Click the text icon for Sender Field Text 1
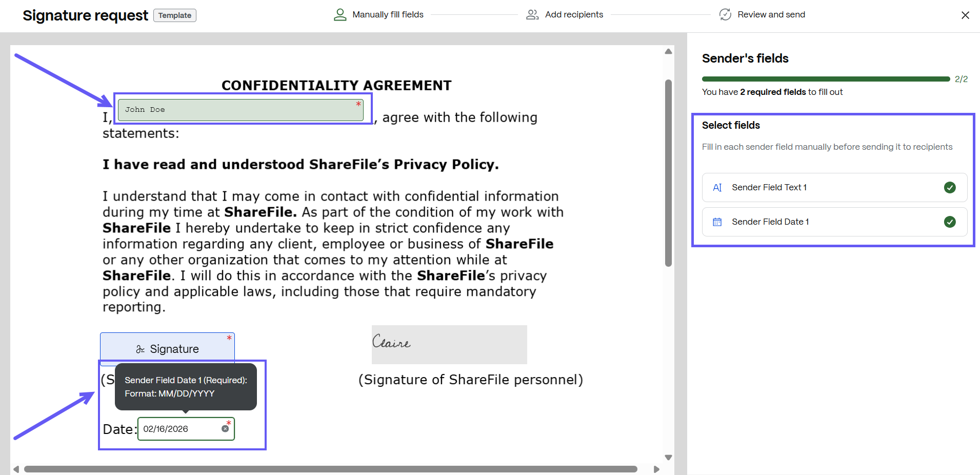 coord(717,188)
